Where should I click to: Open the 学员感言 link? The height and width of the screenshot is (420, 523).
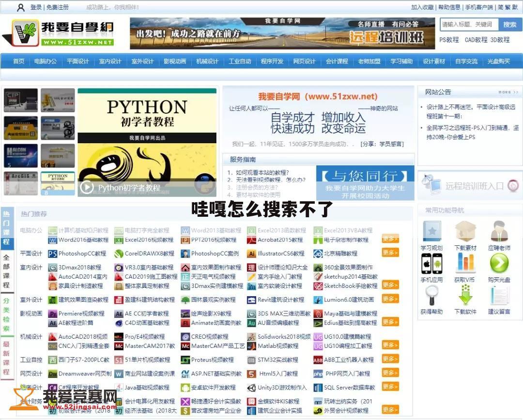point(392,144)
